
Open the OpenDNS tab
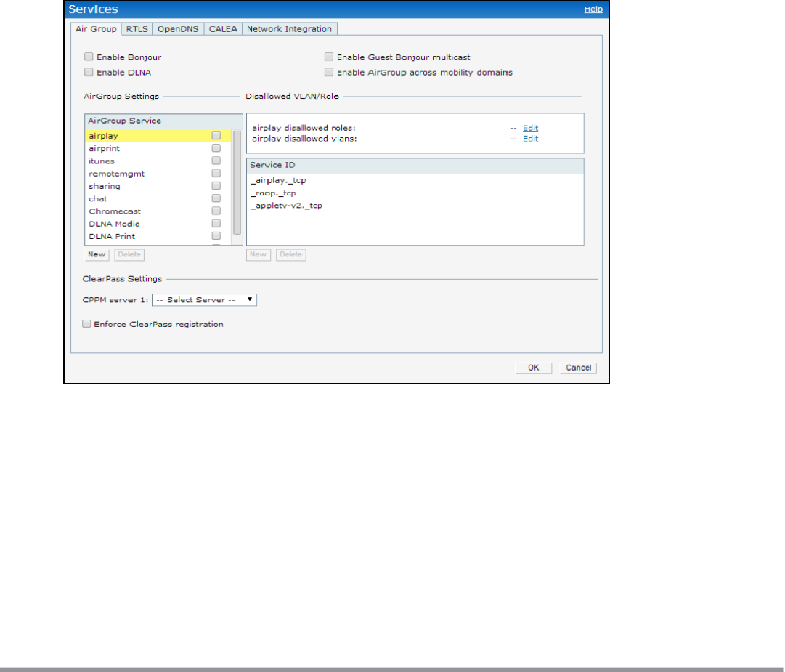pos(178,29)
